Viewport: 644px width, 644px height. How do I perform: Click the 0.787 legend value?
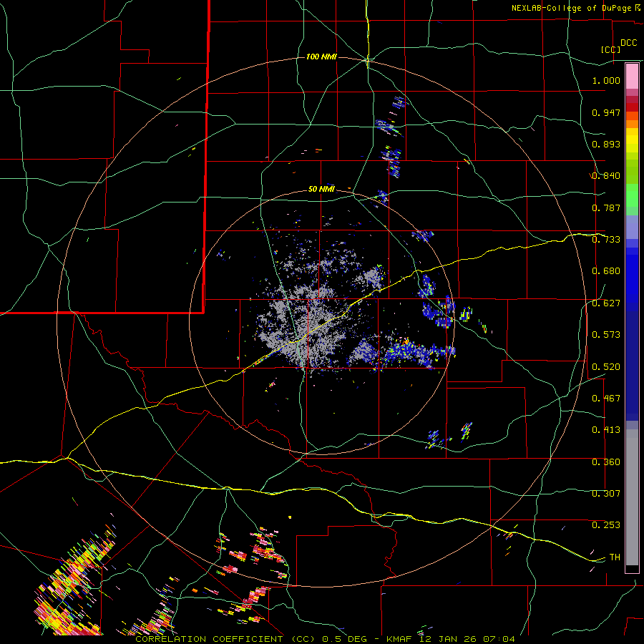[x=606, y=208]
